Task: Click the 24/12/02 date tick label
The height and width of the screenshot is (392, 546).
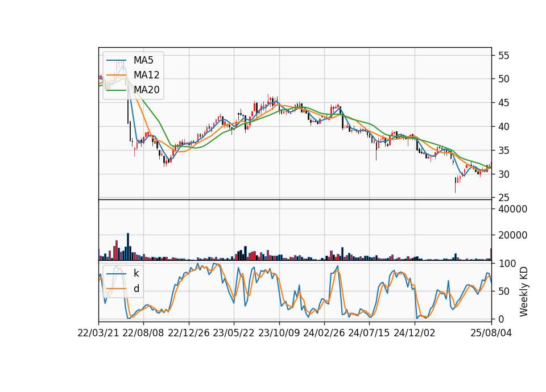Action: click(x=415, y=333)
